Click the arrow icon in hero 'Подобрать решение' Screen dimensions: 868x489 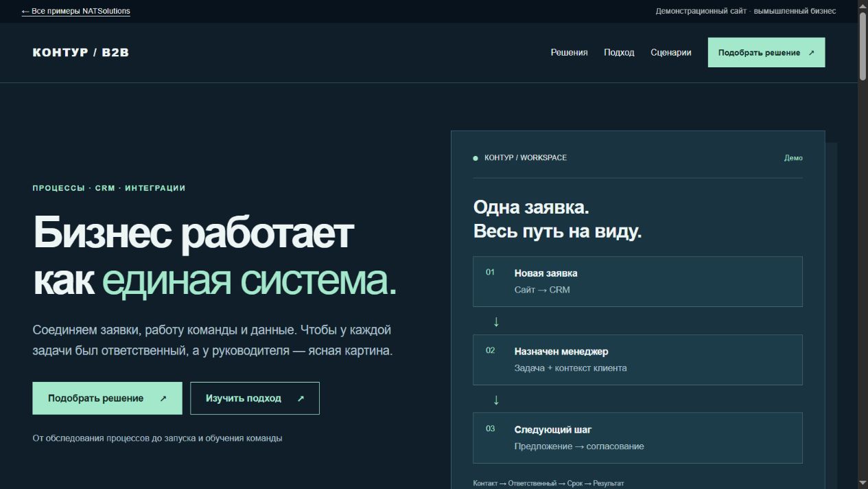tap(163, 398)
